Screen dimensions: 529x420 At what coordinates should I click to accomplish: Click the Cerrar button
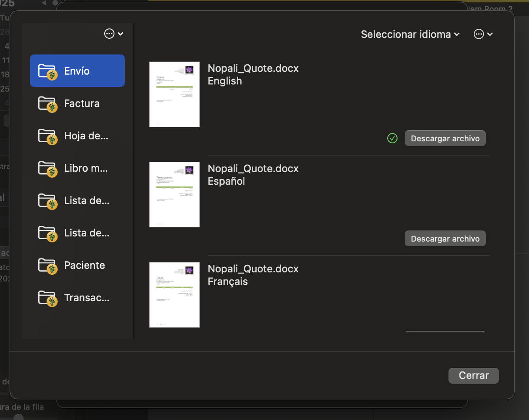click(x=473, y=375)
